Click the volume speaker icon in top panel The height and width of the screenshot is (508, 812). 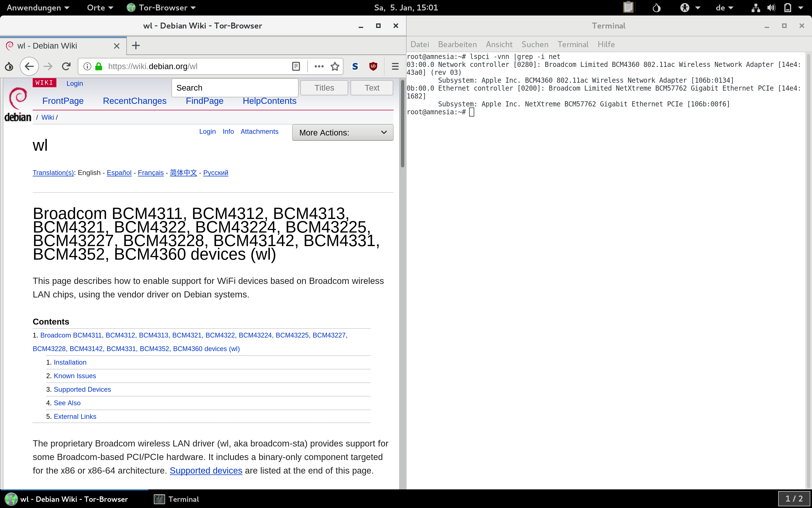click(771, 7)
